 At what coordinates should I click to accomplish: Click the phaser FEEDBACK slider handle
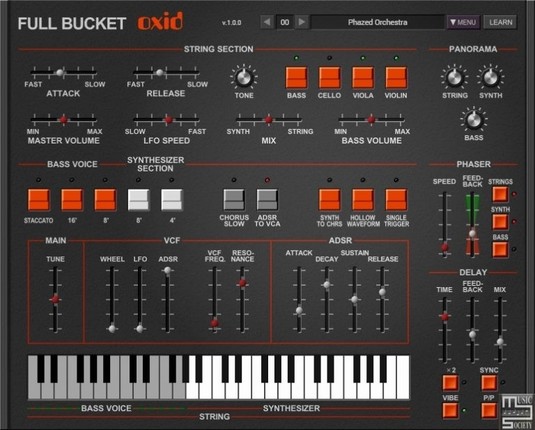pyautogui.click(x=472, y=233)
